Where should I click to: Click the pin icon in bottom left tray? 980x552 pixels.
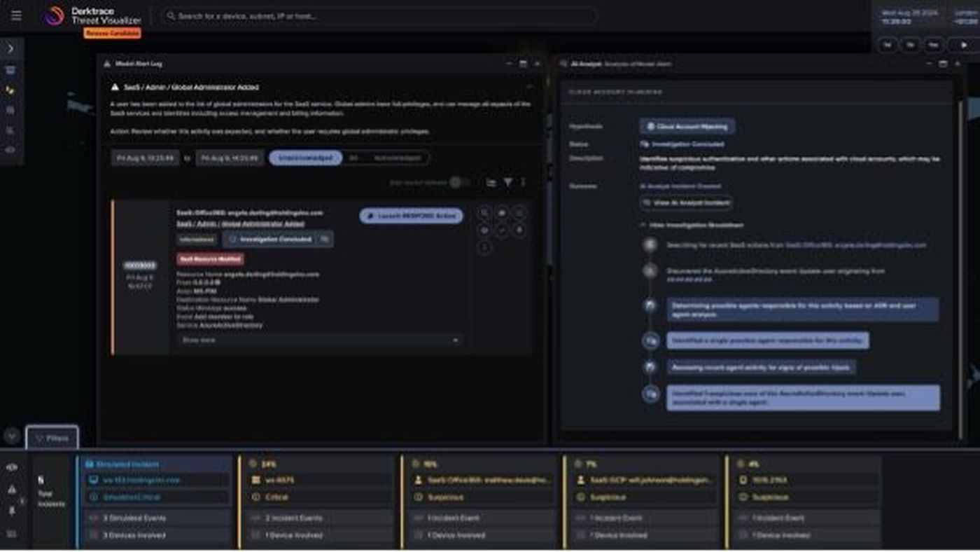click(x=12, y=511)
